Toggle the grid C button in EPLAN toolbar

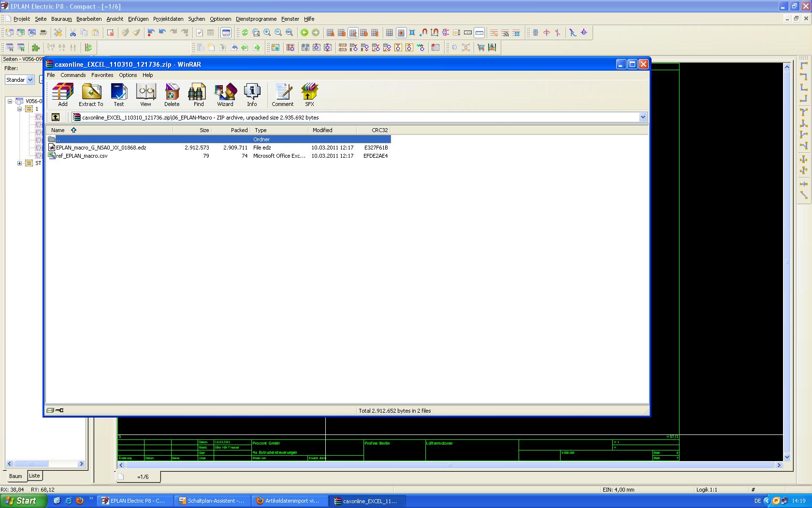click(x=353, y=32)
